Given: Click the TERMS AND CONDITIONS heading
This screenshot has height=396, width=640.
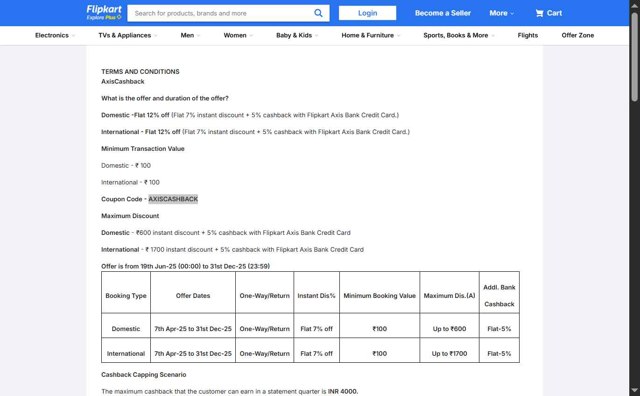Looking at the screenshot, I should click(140, 71).
